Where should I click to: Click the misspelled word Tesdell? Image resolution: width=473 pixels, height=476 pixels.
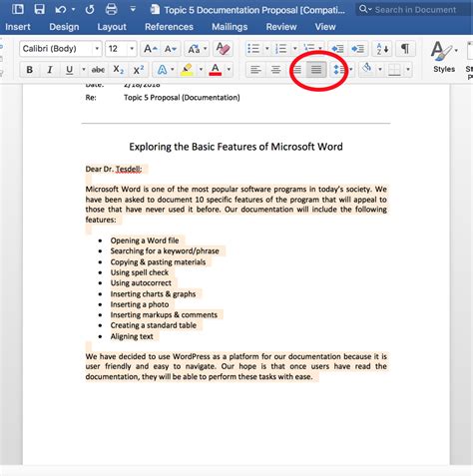point(128,169)
